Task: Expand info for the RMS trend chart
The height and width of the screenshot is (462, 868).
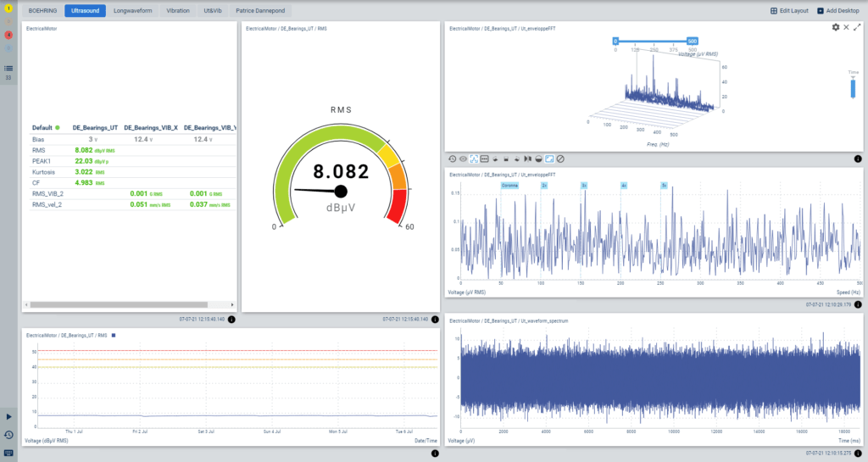Action: pyautogui.click(x=435, y=454)
